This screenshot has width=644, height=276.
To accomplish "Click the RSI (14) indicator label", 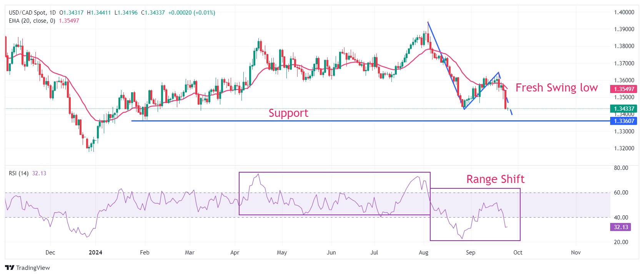I will pos(18,173).
